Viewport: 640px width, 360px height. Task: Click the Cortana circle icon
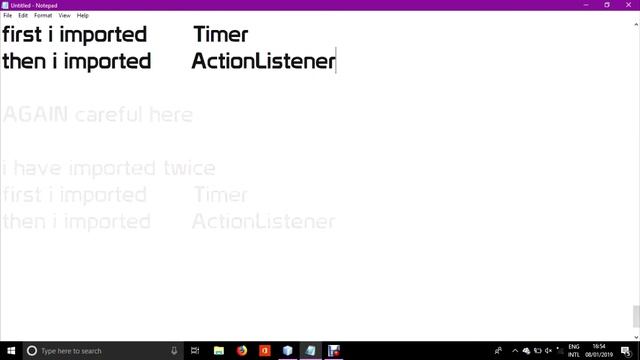point(32,351)
